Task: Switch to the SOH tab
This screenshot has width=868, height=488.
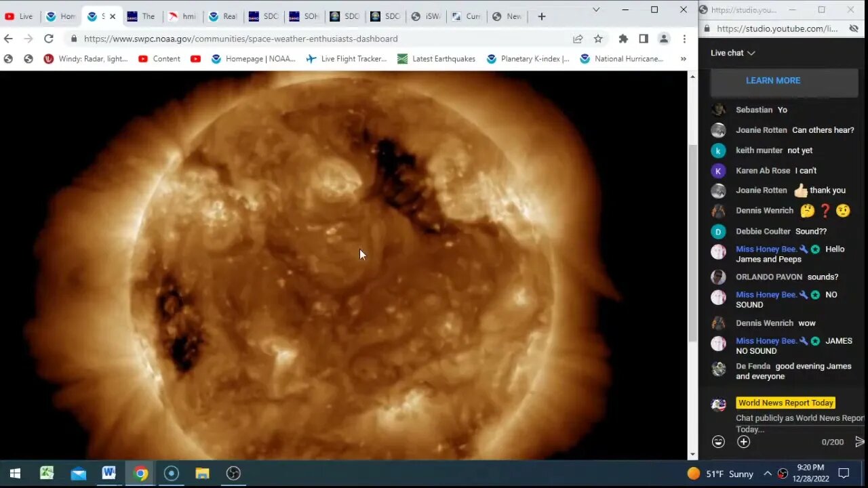Action: pos(304,16)
